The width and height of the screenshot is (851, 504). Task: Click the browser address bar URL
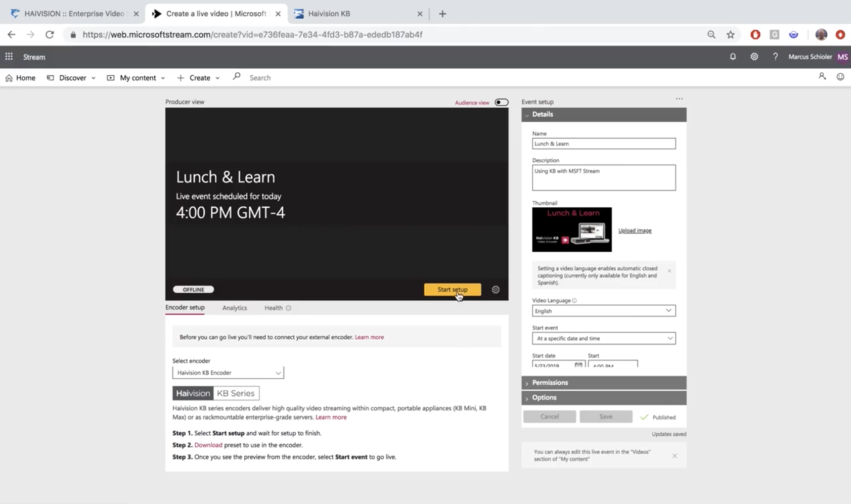coord(252,34)
